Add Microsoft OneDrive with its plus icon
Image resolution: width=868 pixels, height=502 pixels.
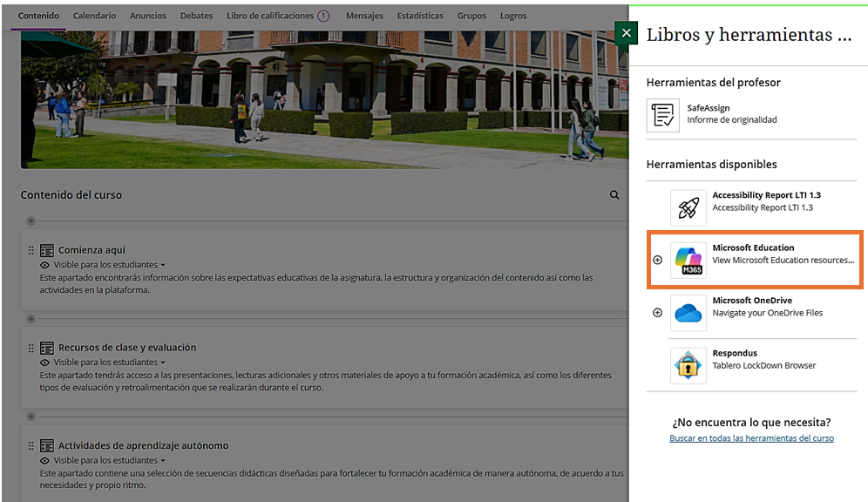(x=658, y=313)
